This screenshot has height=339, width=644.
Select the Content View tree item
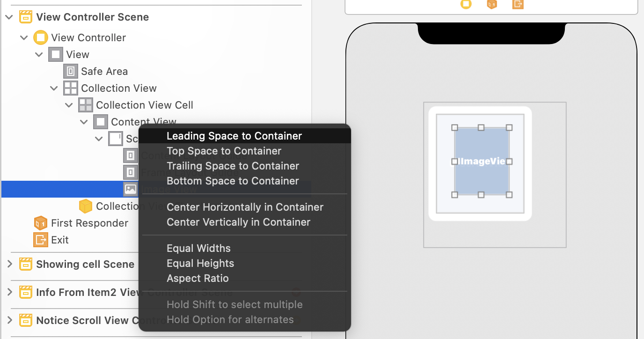click(143, 122)
